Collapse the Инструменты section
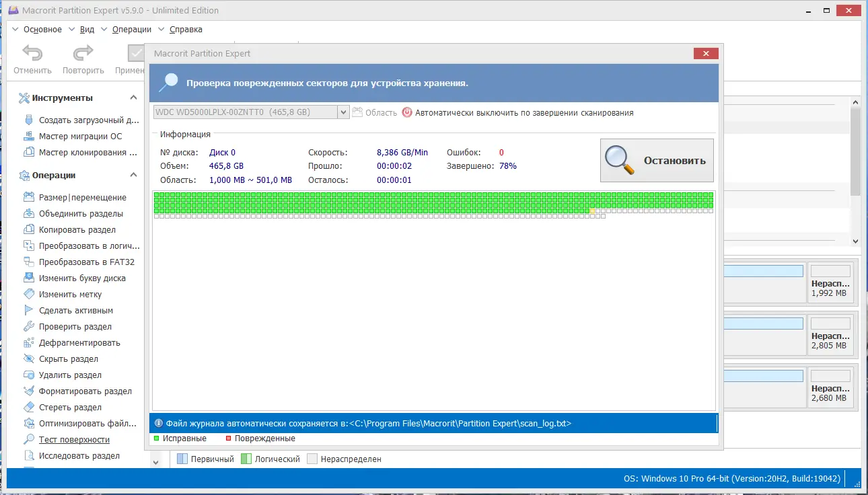868x495 pixels. pos(133,98)
